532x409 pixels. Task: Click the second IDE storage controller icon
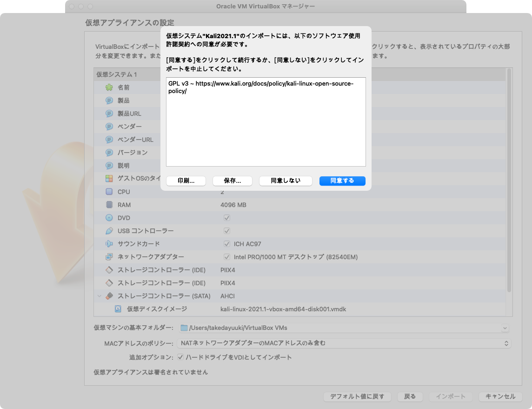coord(109,283)
